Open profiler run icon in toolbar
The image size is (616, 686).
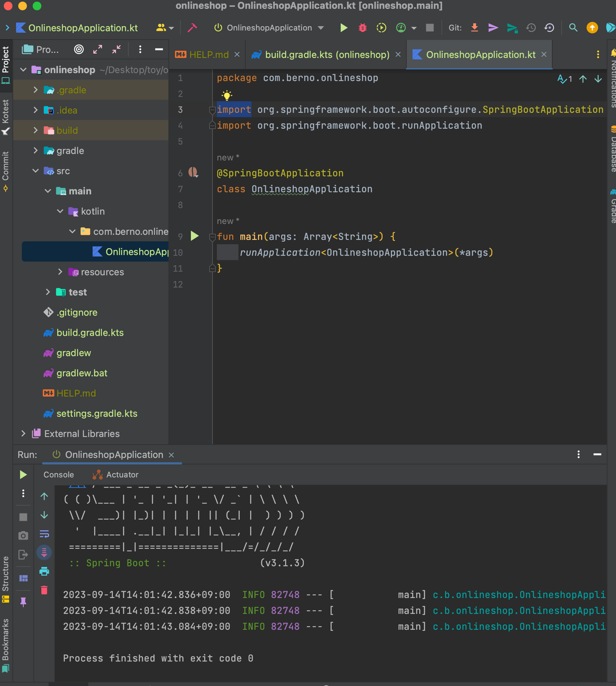tap(401, 28)
